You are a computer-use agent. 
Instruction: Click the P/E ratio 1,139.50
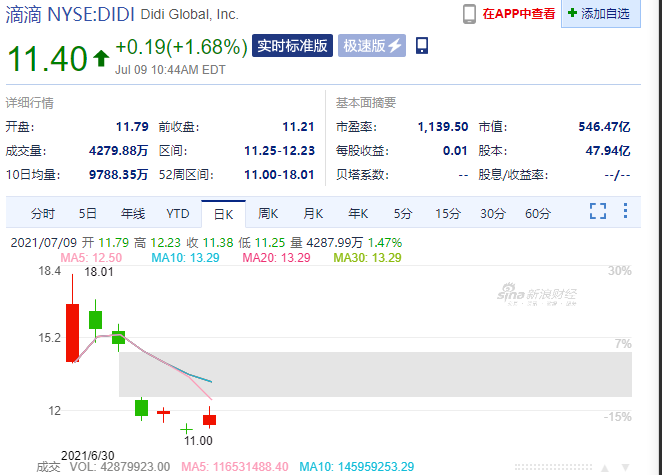(x=443, y=127)
